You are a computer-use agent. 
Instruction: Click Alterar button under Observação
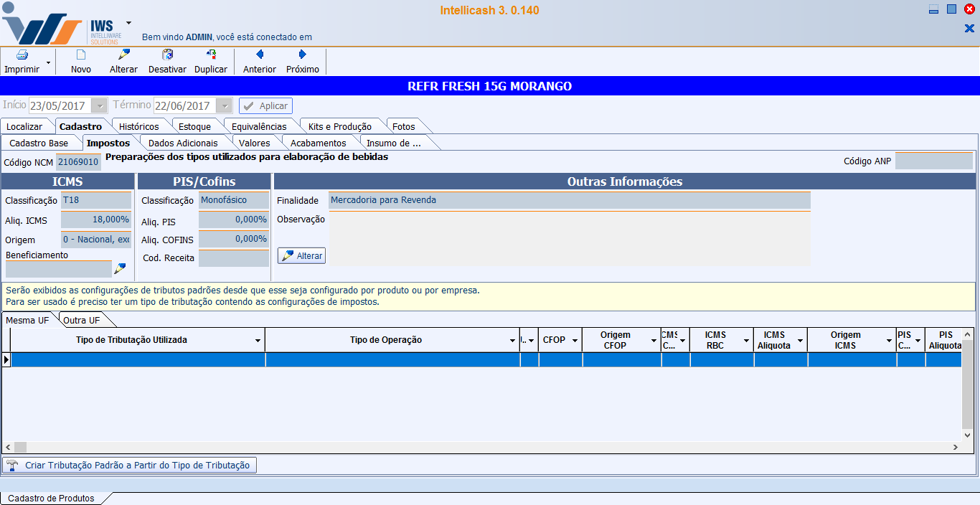301,256
